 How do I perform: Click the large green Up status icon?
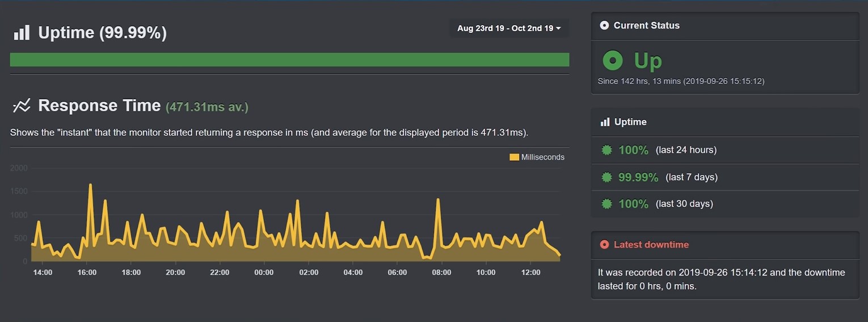pos(613,60)
